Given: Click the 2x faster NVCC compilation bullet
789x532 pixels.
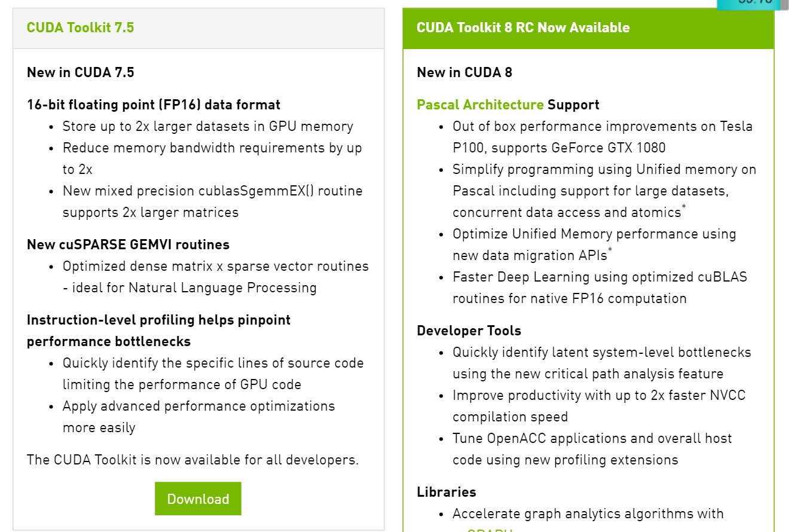Looking at the screenshot, I should (599, 406).
